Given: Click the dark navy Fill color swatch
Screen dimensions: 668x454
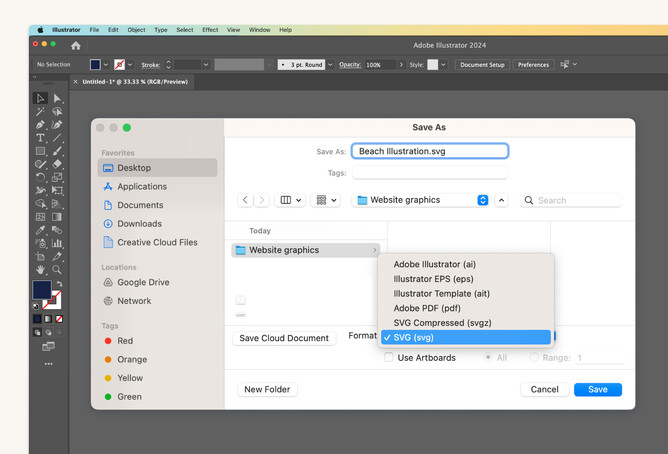Looking at the screenshot, I should (42, 290).
